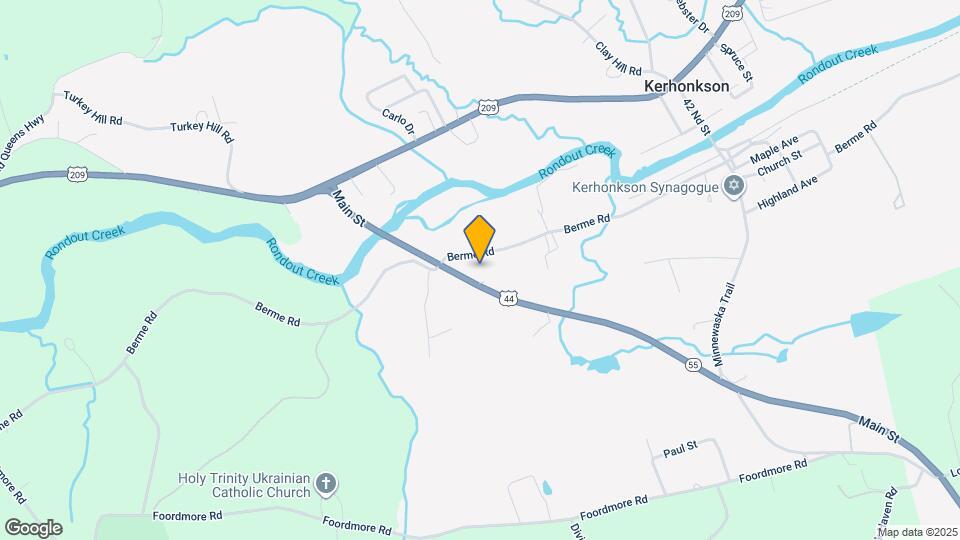The image size is (960, 540).
Task: Click the Kerhonkson Synagogue star icon
Action: pos(733,186)
